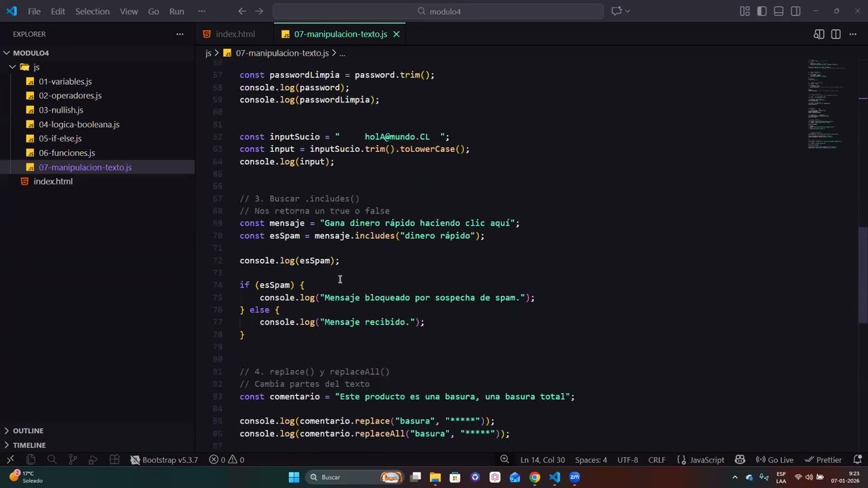Open Source Control icon in the status bar
The height and width of the screenshot is (488, 868).
(73, 460)
